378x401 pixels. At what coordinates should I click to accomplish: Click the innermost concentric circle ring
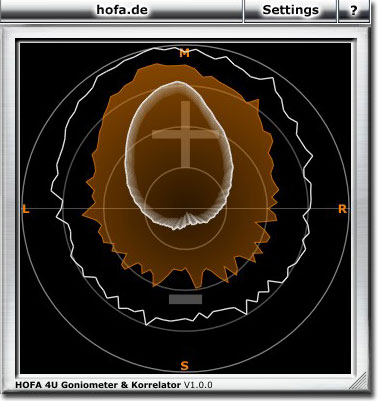[185, 250]
